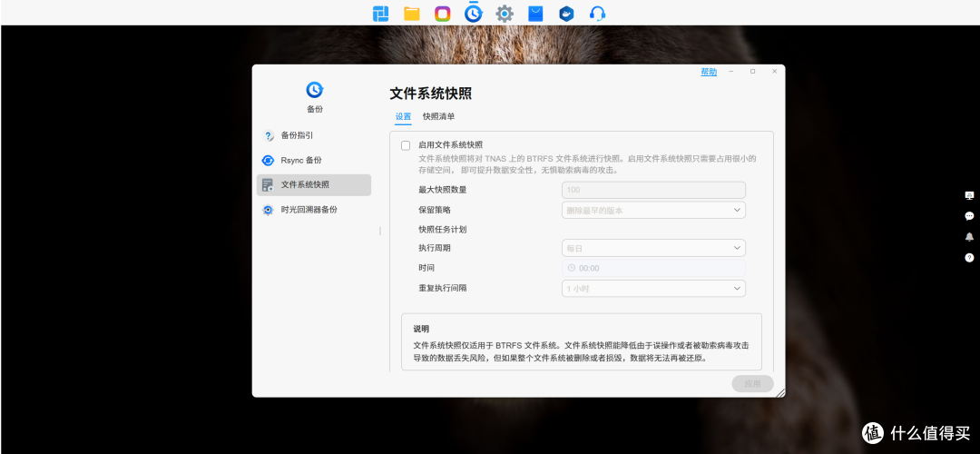Viewport: 980px width, 454px height.
Task: Click the monitor icon on the right edge
Action: 969,196
